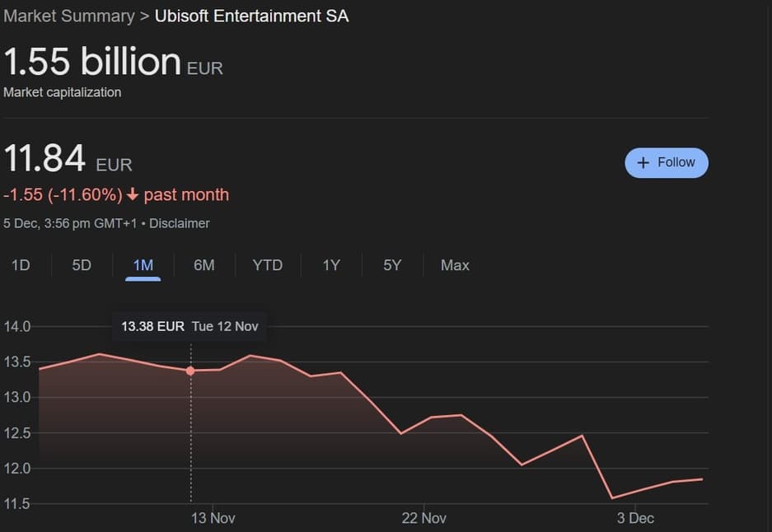Open the Disclaimer link
This screenshot has width=772, height=532.
(180, 223)
